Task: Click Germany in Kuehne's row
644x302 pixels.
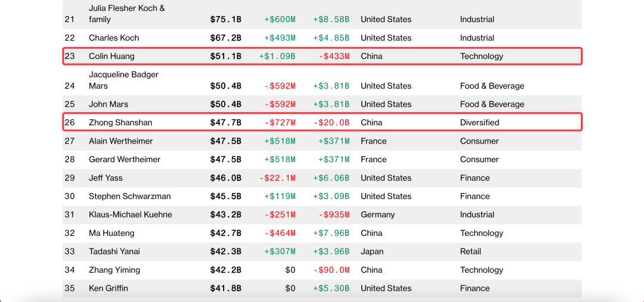Action: tap(377, 214)
